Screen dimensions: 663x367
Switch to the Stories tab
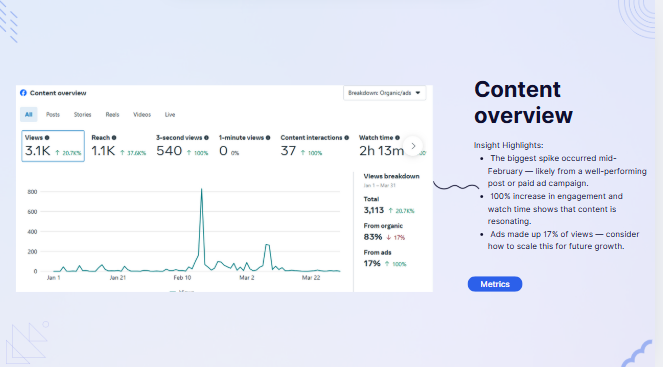pos(82,115)
